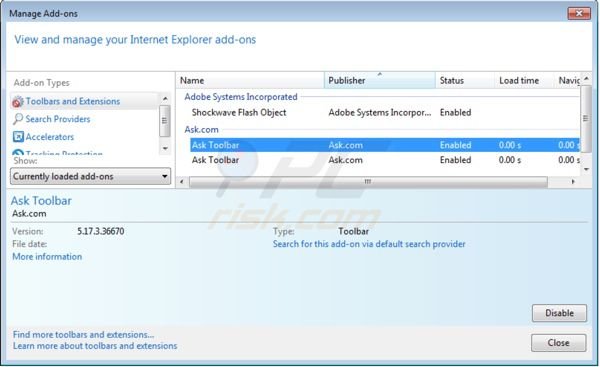Select Toolbars and Extensions gear icon
The width and height of the screenshot is (600, 367).
tap(18, 102)
